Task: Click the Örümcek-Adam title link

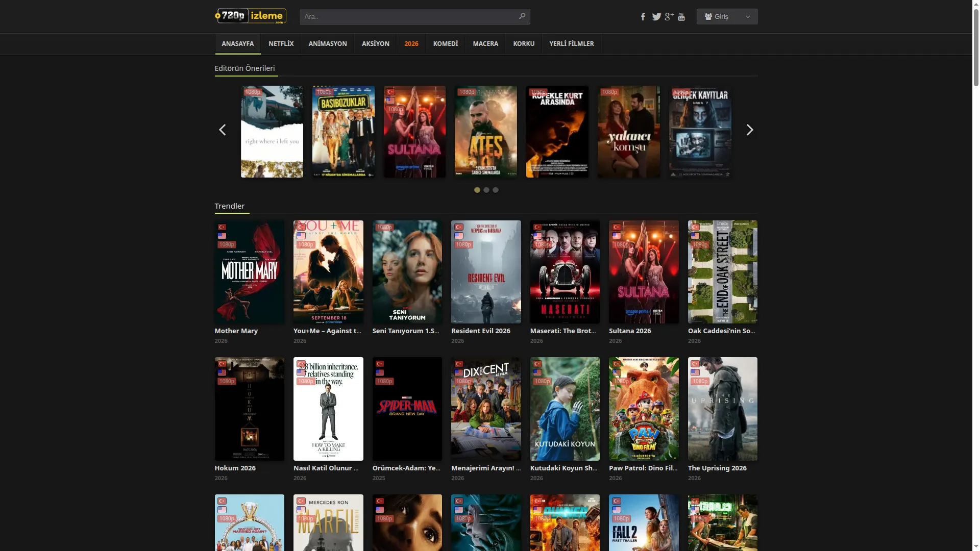Action: click(x=406, y=468)
